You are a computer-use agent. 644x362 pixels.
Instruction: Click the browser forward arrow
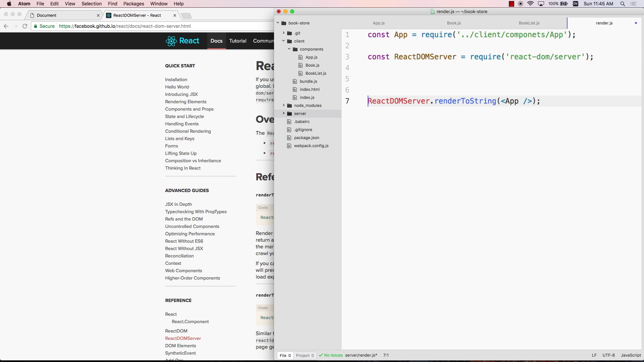pos(15,26)
